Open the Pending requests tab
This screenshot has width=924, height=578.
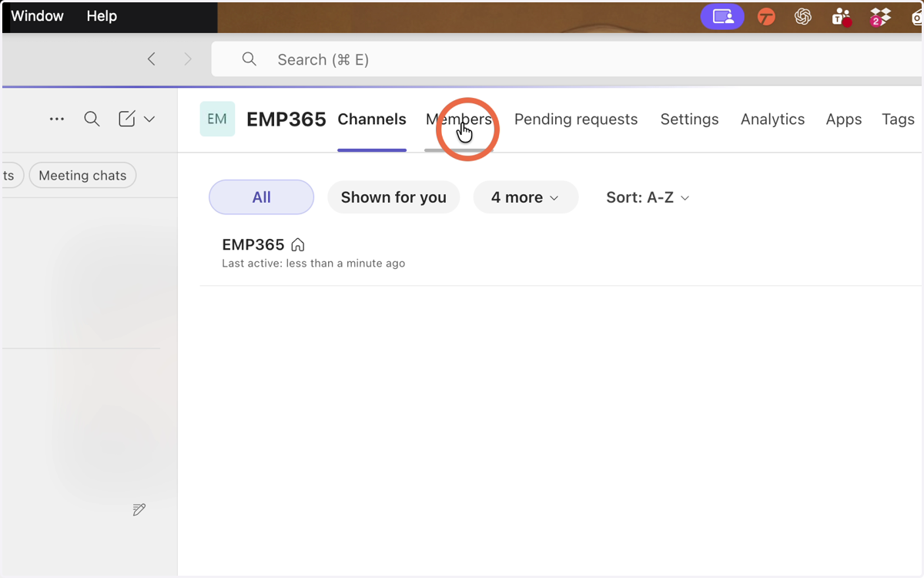pyautogui.click(x=576, y=119)
